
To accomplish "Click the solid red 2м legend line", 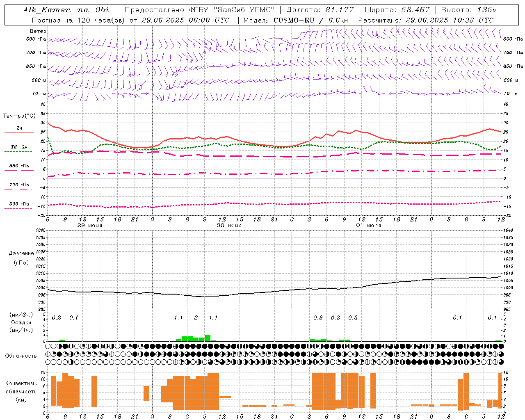I will click(x=19, y=132).
